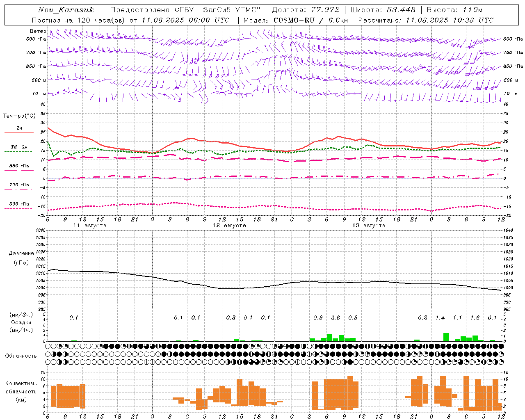
Task: Click the Облачность cloud cover label
Action: coord(21,356)
